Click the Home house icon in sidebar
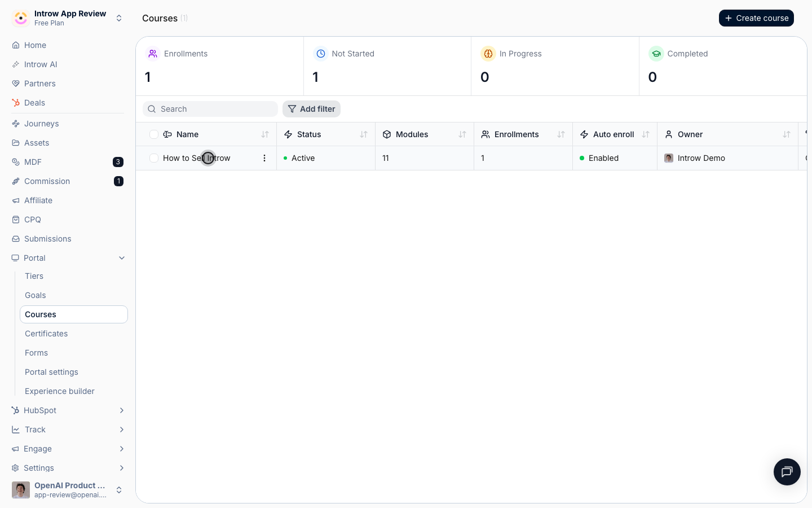812x508 pixels. (16, 45)
